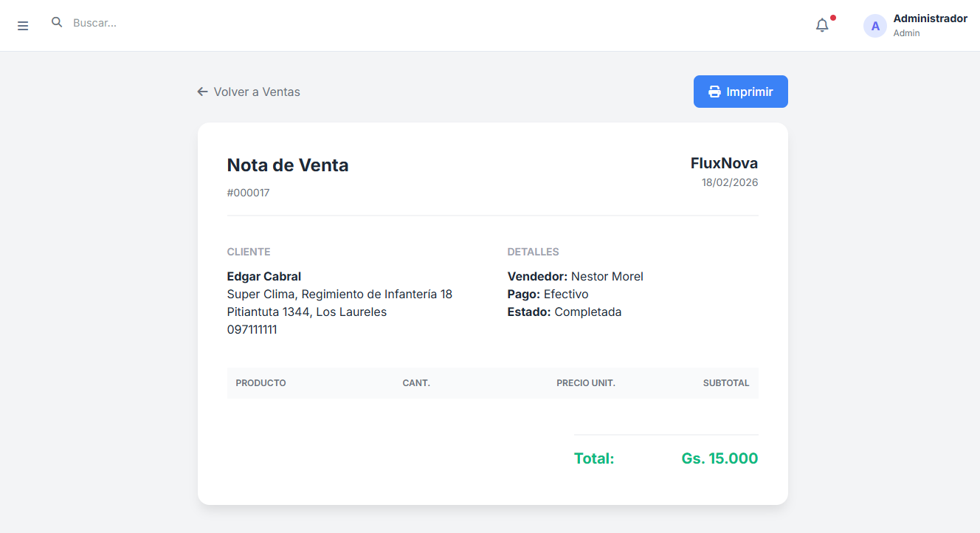Click the printer icon in the Imprimir button
Screen dimensions: 980x533
[x=714, y=92]
